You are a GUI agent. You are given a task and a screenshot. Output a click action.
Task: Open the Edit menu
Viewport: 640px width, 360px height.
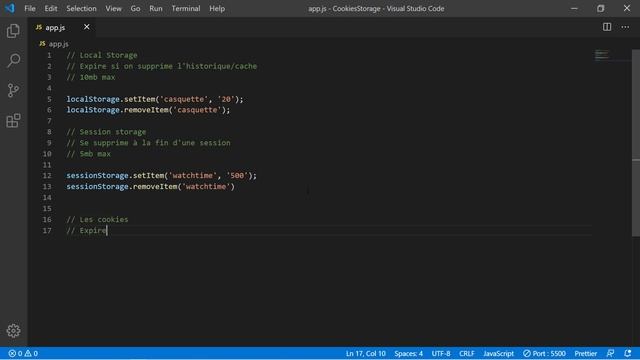(x=51, y=8)
